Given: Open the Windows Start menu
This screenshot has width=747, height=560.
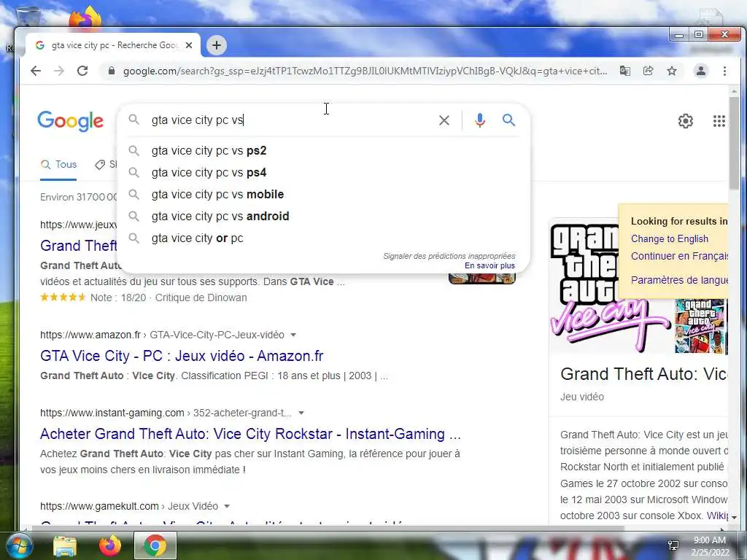Looking at the screenshot, I should (19, 546).
